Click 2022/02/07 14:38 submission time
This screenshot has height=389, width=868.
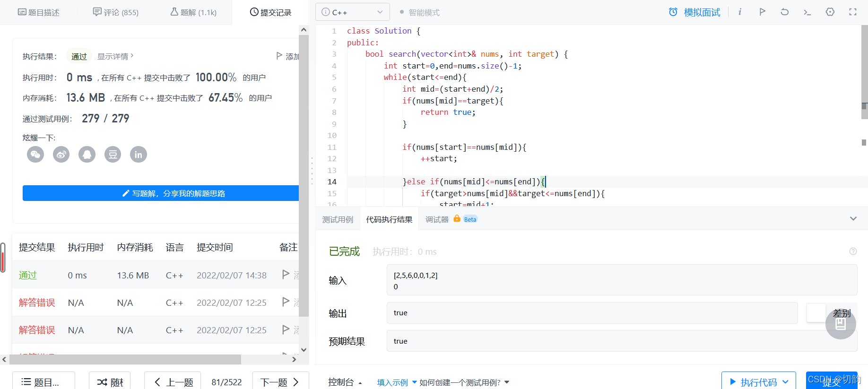(x=232, y=275)
